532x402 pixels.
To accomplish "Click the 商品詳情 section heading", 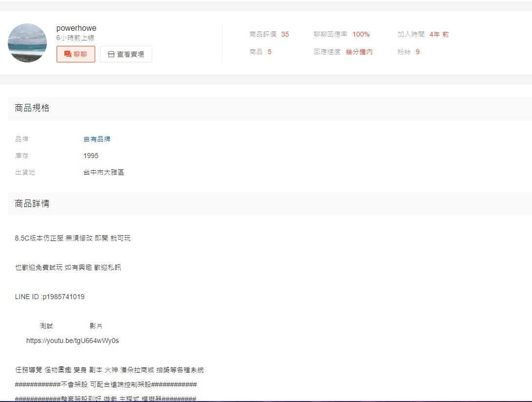I will 32,203.
